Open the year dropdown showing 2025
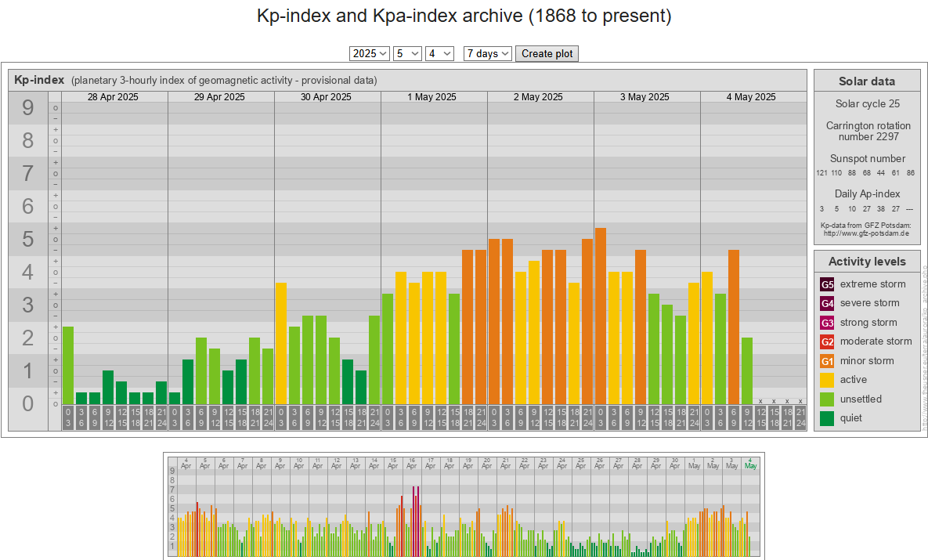The height and width of the screenshot is (560, 928). coord(370,53)
